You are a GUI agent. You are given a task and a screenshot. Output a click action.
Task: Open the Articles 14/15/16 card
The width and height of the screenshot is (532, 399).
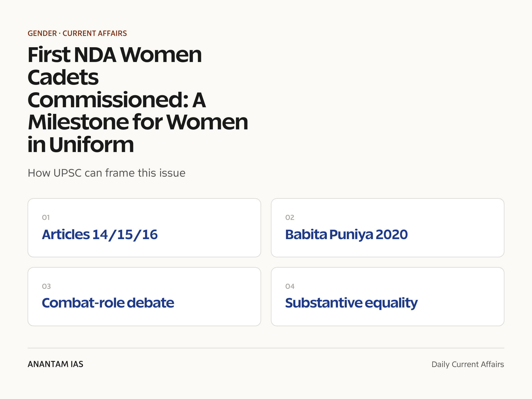(144, 228)
